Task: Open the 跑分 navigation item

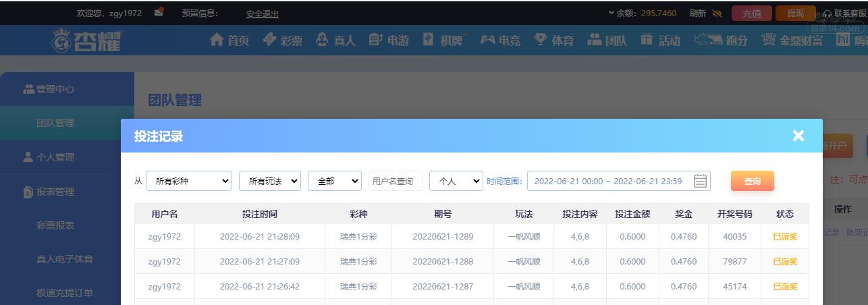Action: pos(721,40)
